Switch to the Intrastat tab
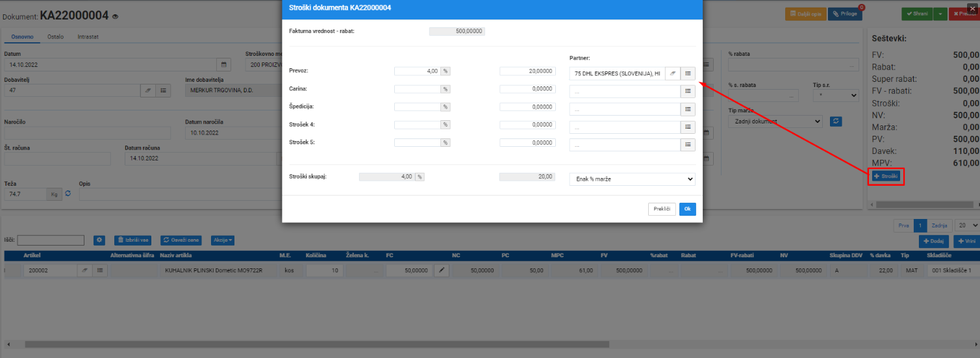 pyautogui.click(x=88, y=37)
